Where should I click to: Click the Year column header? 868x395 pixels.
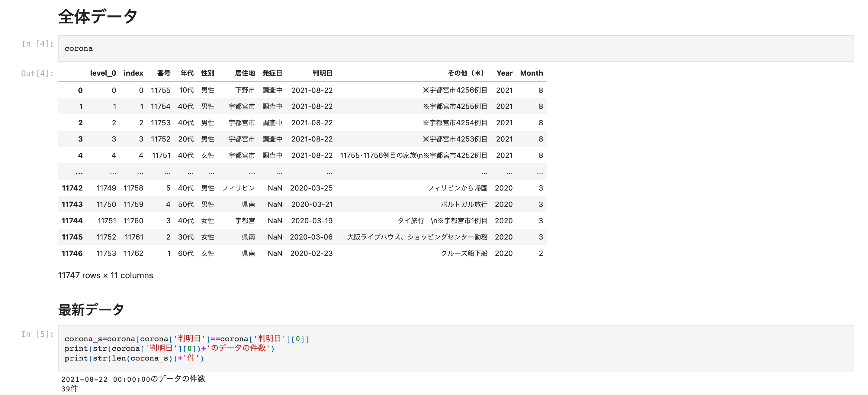504,73
